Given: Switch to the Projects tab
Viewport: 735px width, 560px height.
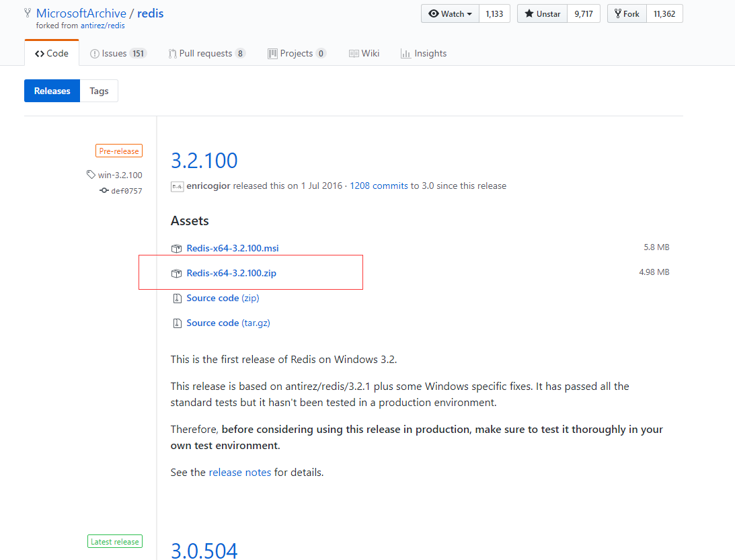Looking at the screenshot, I should point(297,53).
